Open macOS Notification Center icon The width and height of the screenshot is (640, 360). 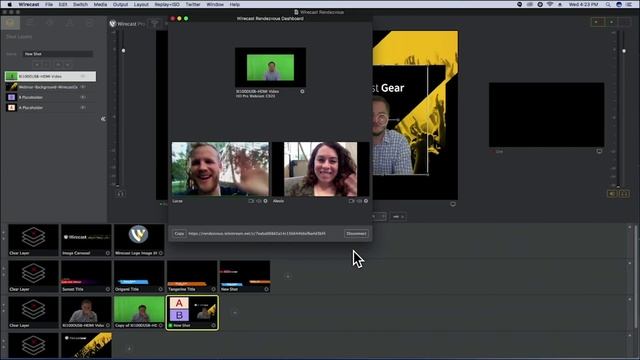629,4
